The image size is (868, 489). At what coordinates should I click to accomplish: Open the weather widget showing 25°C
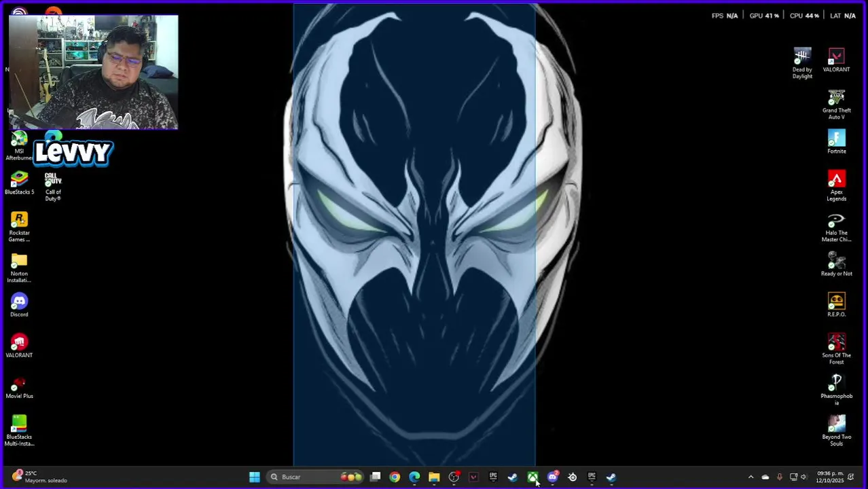(39, 477)
